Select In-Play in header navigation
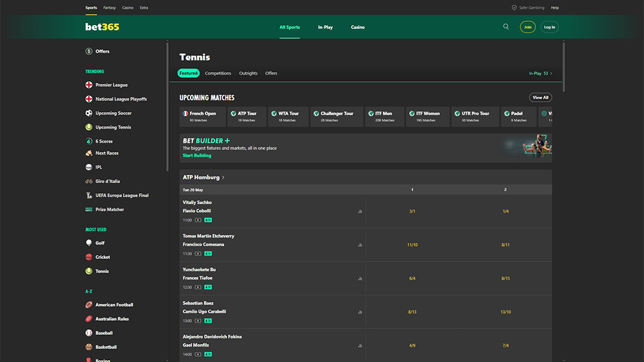644x362 pixels. coord(325,27)
